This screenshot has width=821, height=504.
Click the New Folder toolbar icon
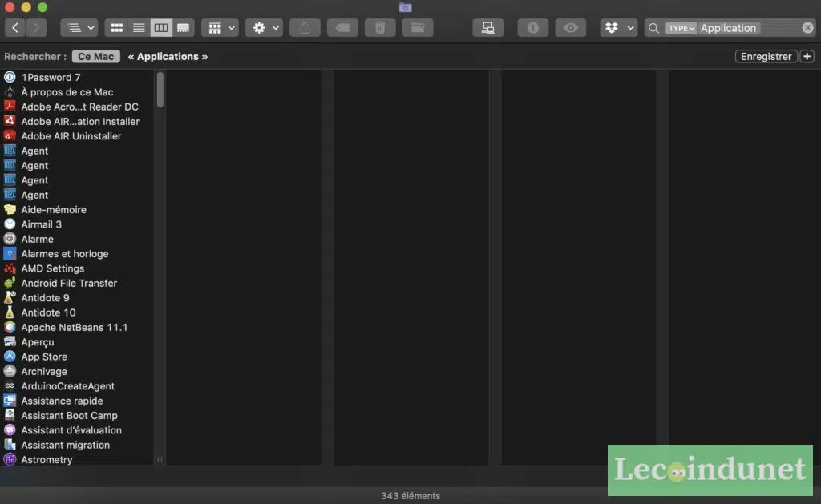tap(418, 28)
